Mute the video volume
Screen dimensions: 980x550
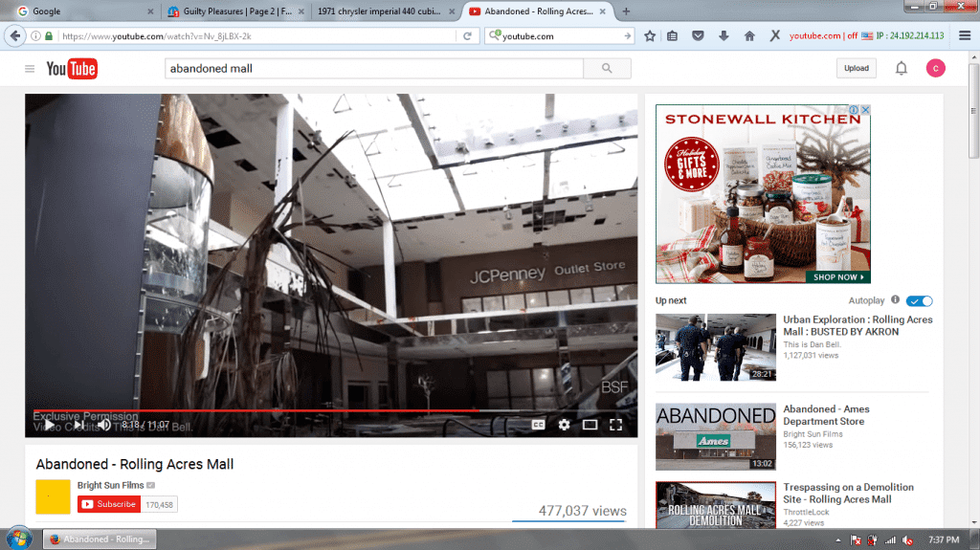point(103,425)
